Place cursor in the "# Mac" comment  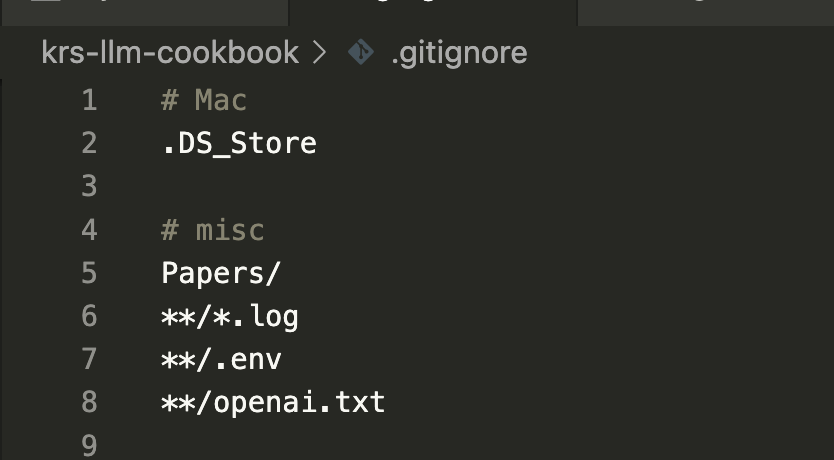[x=204, y=100]
